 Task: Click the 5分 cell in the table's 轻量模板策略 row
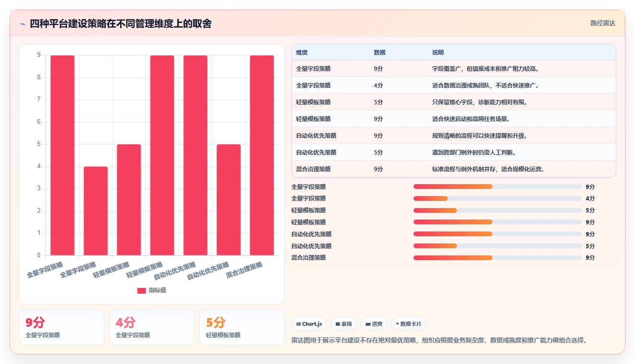[378, 102]
